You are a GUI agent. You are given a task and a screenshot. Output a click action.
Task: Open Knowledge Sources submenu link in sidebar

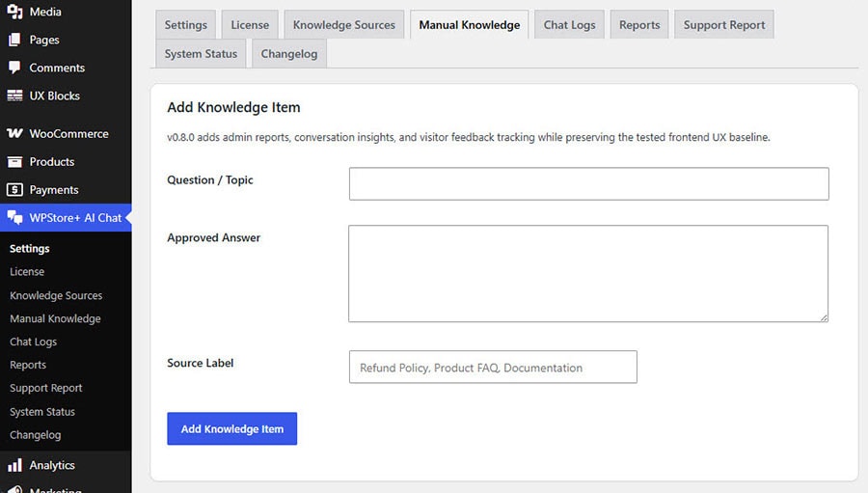[56, 296]
